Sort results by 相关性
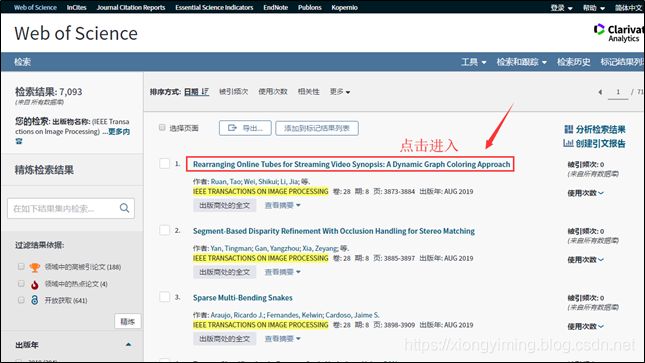The width and height of the screenshot is (645, 363). tap(309, 92)
